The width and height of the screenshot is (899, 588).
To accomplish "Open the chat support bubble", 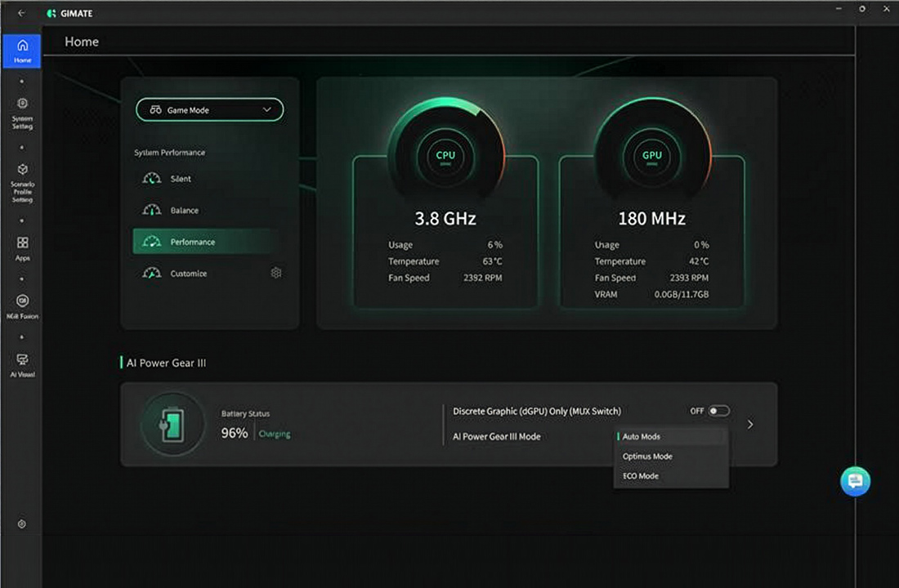I will pos(855,481).
